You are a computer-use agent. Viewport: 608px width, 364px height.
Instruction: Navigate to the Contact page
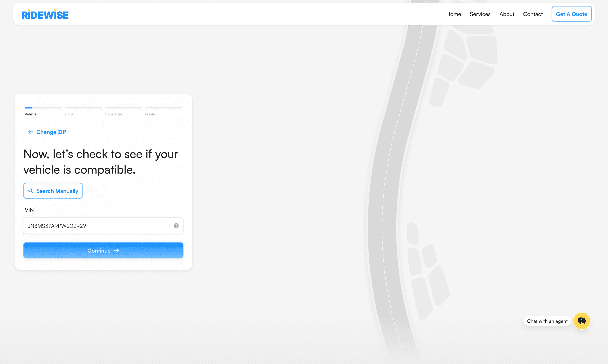coord(533,14)
